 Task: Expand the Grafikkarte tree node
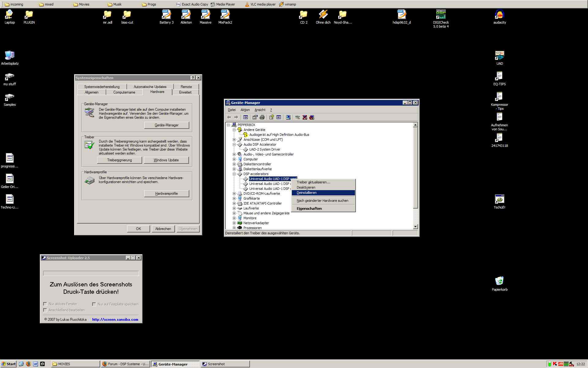click(x=234, y=198)
